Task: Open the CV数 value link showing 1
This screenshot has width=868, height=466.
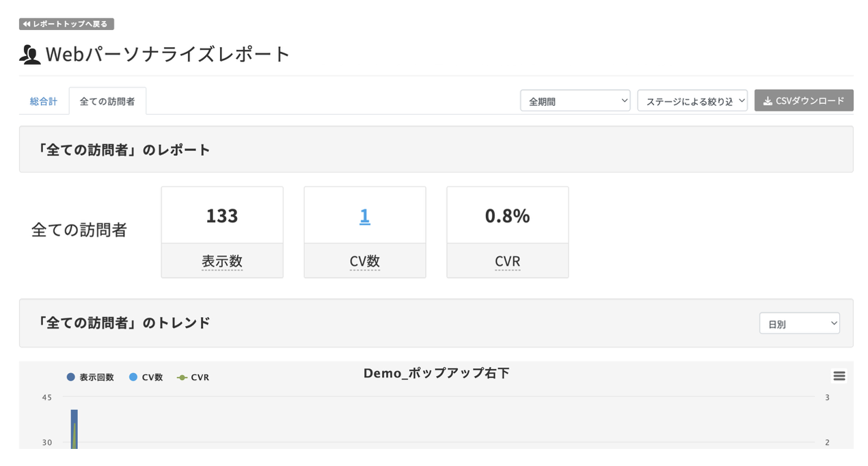Action: (x=365, y=216)
